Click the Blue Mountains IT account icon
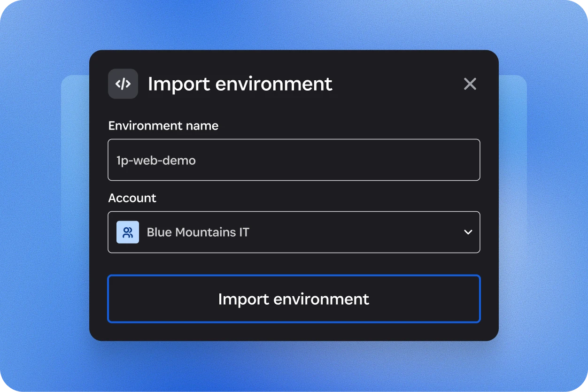The image size is (588, 392). coord(128,232)
